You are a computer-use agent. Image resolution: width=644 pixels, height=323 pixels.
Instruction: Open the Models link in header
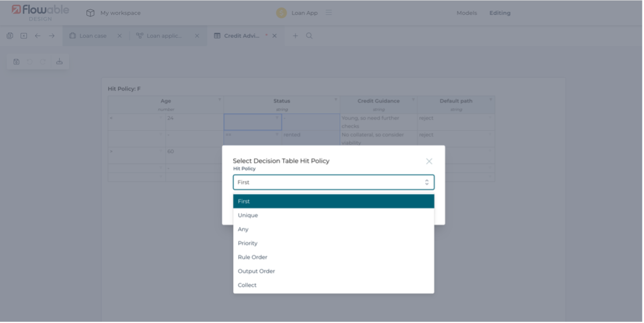pyautogui.click(x=467, y=13)
